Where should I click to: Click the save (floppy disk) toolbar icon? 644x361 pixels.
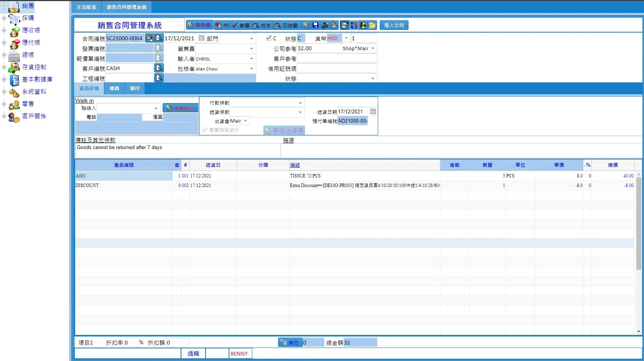[315, 25]
